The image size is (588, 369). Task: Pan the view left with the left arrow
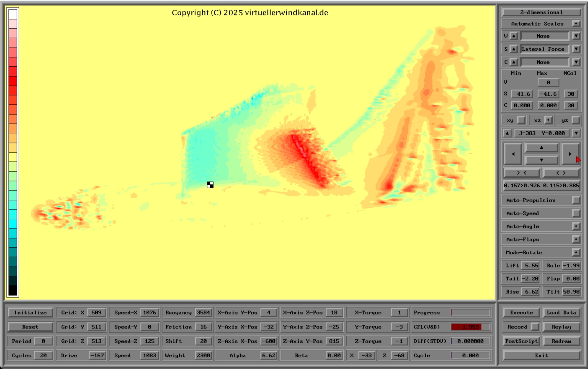tap(513, 154)
